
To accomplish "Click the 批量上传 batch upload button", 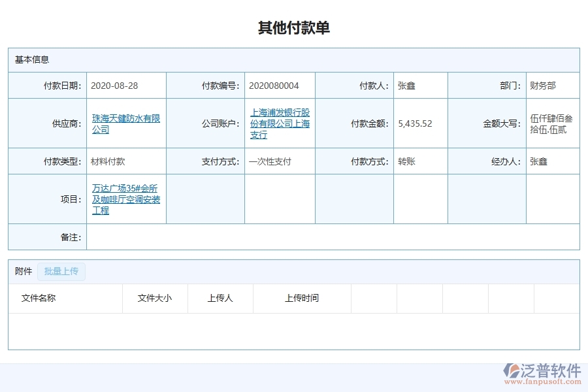I will point(61,271).
